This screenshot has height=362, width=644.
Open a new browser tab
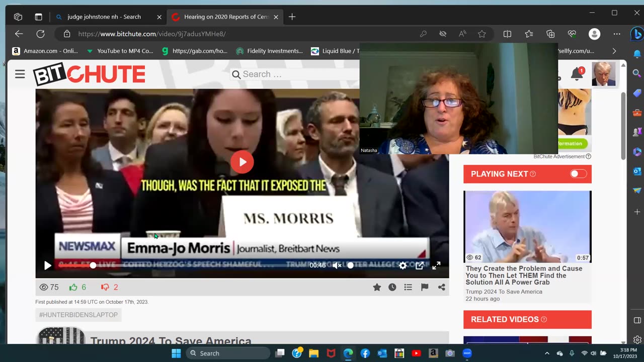coord(292,17)
